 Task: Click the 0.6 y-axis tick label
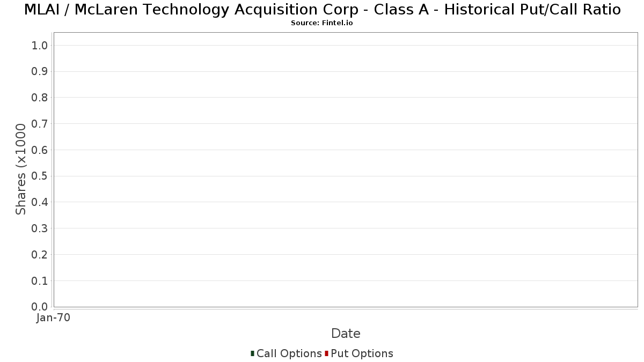pyautogui.click(x=40, y=150)
